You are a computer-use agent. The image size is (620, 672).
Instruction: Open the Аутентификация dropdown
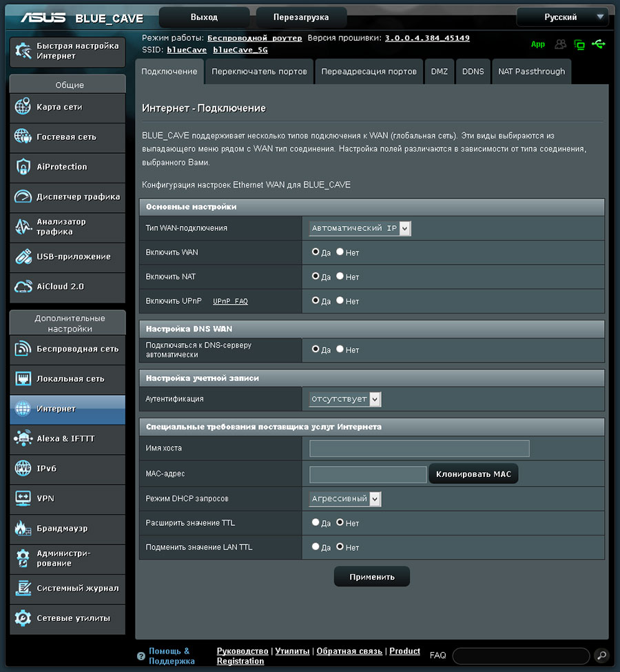[345, 399]
